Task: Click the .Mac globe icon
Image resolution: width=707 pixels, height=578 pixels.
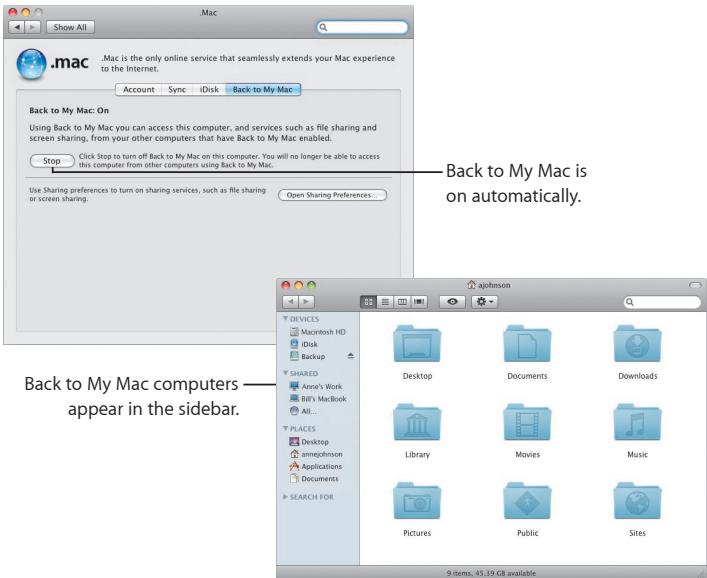Action: pos(32,64)
